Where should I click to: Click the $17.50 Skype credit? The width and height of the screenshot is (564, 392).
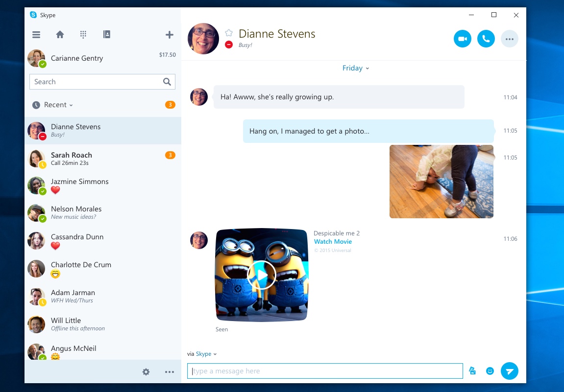pos(167,55)
